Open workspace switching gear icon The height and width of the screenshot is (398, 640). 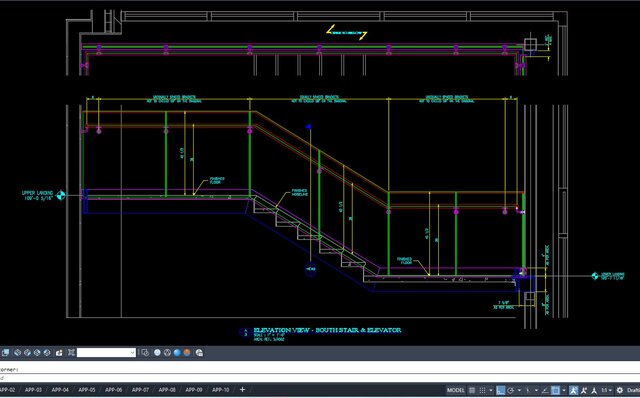[620, 390]
